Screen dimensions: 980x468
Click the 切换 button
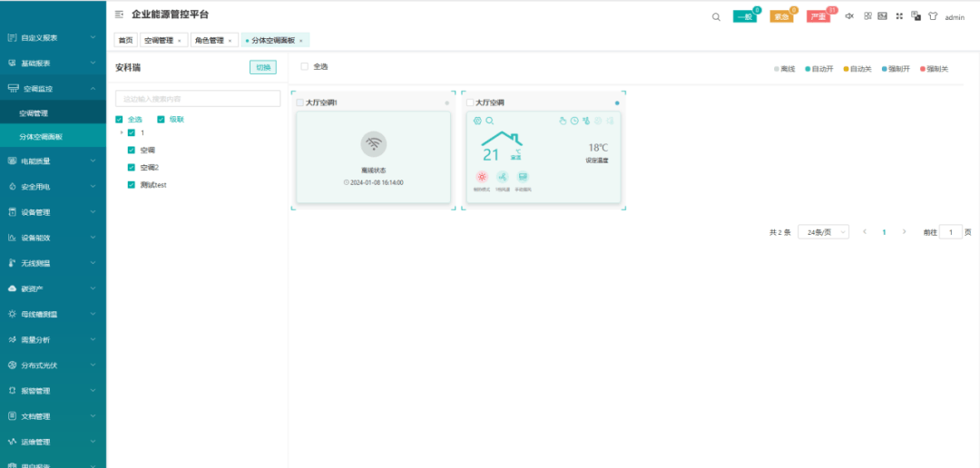click(263, 67)
